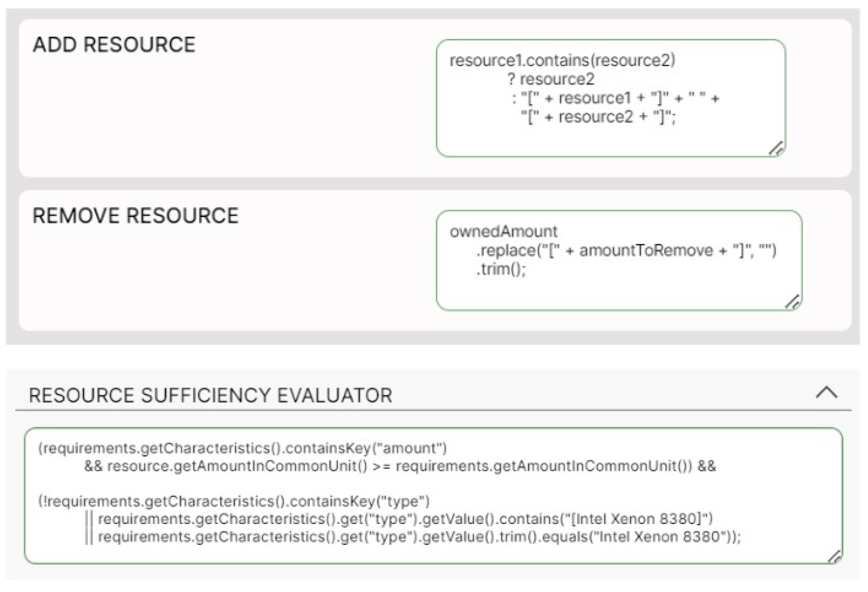Click the REMOVE RESOURCE heading
868x592 pixels.
click(x=135, y=216)
